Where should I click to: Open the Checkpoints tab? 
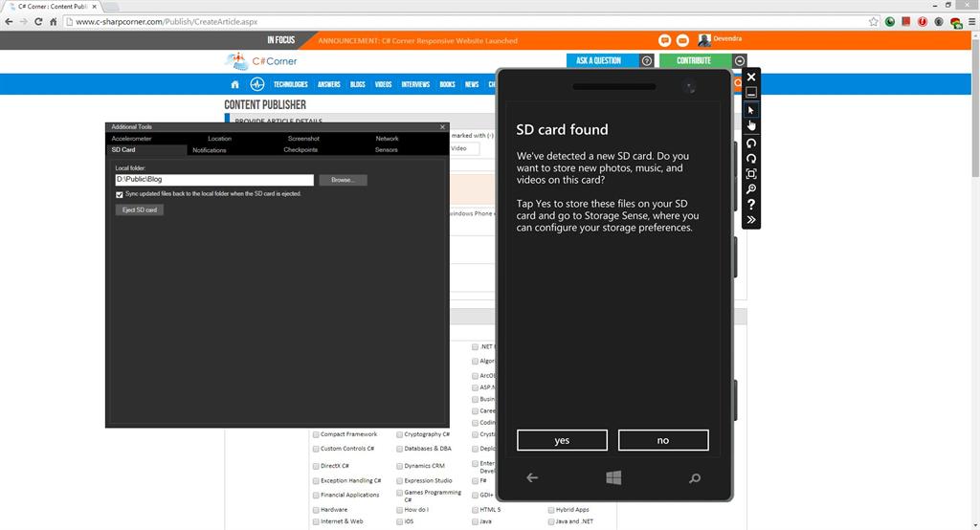tap(301, 150)
